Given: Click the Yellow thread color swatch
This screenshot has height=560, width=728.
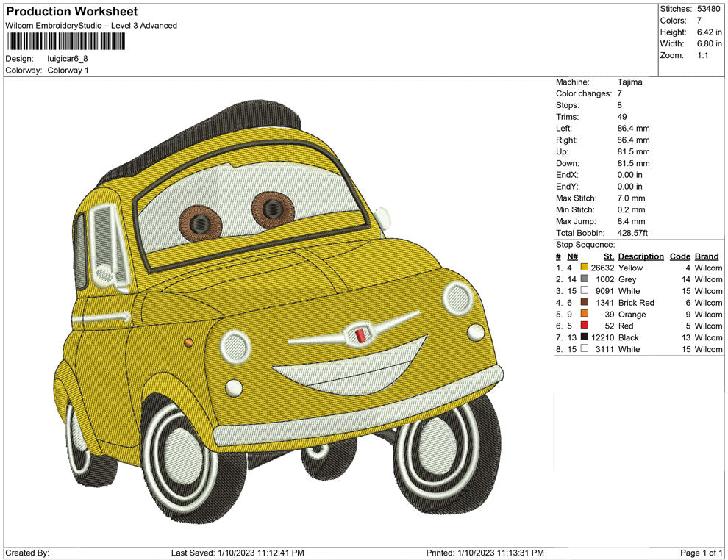Looking at the screenshot, I should coord(585,268).
